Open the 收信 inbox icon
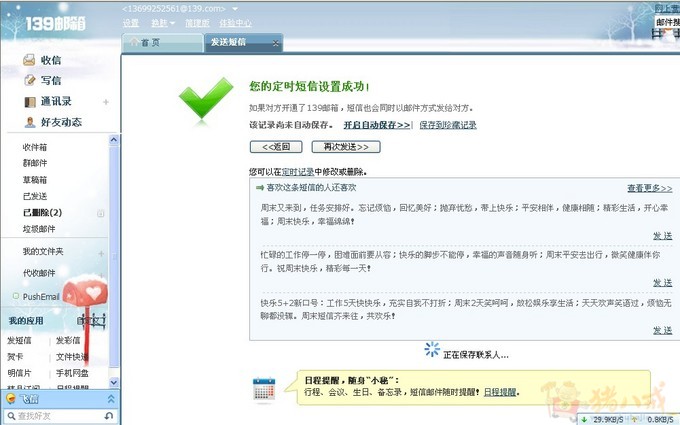 [x=29, y=60]
